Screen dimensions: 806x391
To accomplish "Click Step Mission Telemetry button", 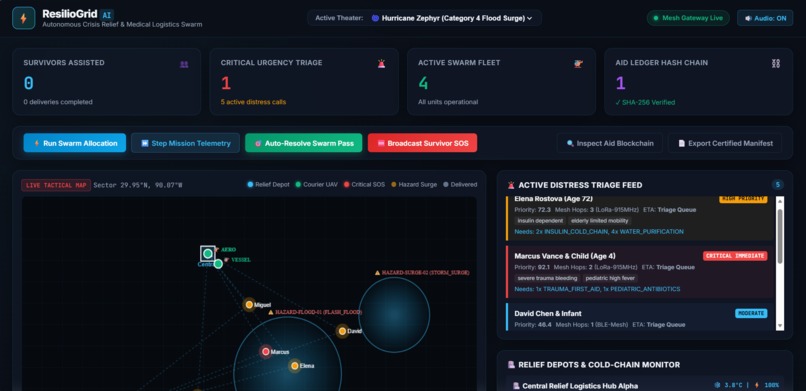I will [186, 143].
